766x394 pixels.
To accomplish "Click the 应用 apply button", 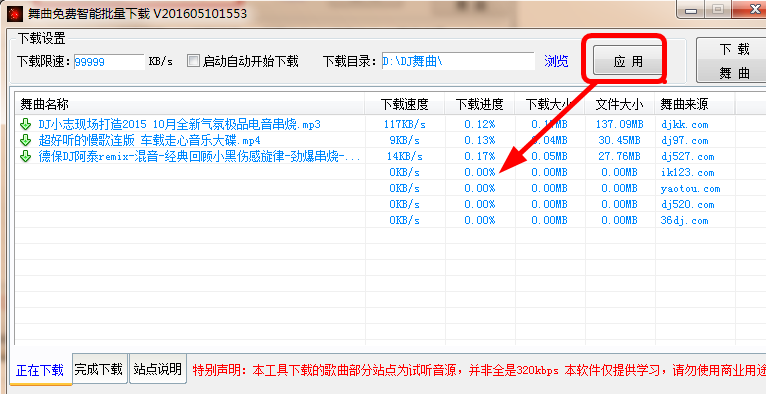I will pos(628,62).
